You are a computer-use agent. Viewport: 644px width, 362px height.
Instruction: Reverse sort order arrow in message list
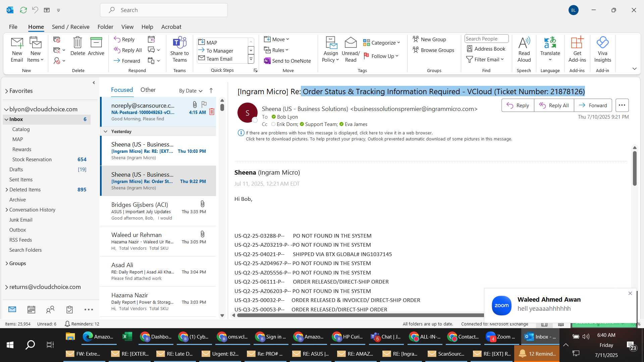click(x=211, y=90)
